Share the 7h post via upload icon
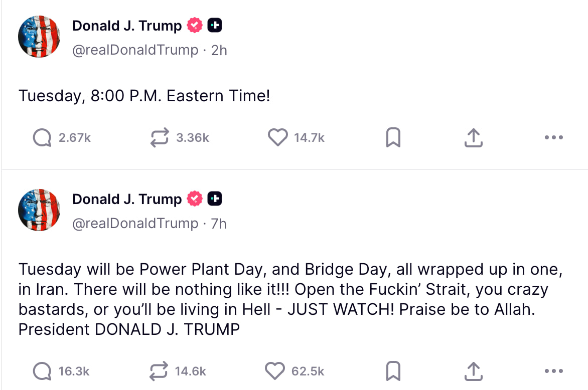Viewport: 588px width, 390px height. [473, 371]
